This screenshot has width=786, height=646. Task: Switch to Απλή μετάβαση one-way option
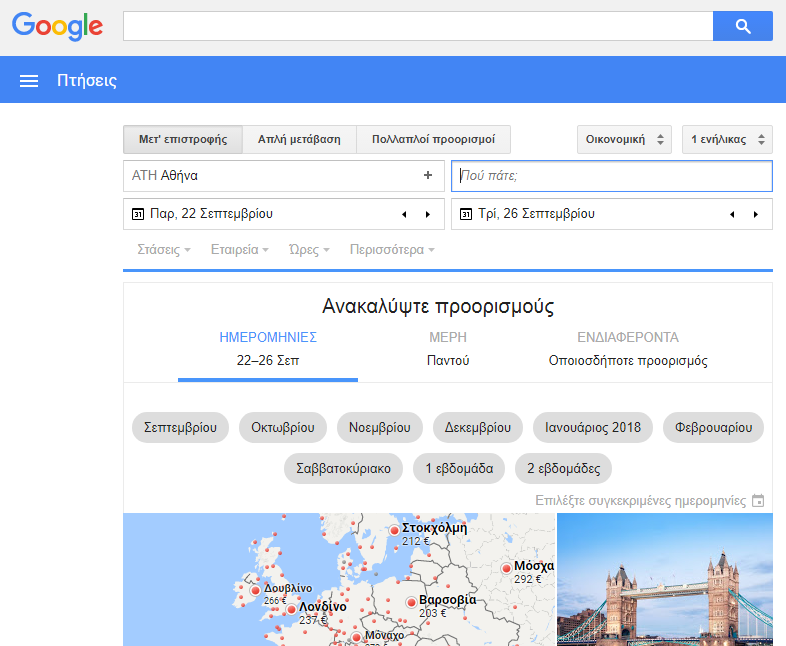point(299,139)
